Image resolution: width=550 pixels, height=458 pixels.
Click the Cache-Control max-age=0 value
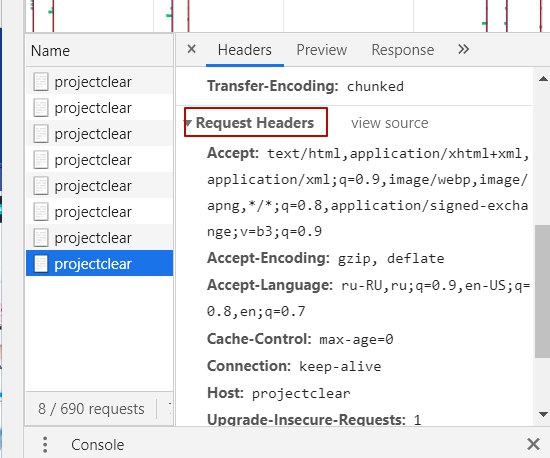pyautogui.click(x=356, y=339)
